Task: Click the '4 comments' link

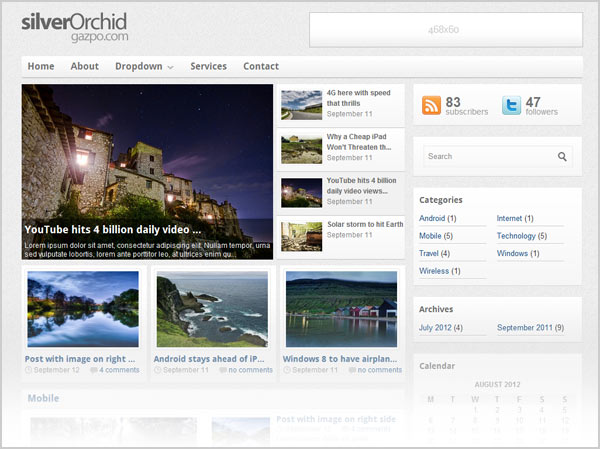Action: 119,370
